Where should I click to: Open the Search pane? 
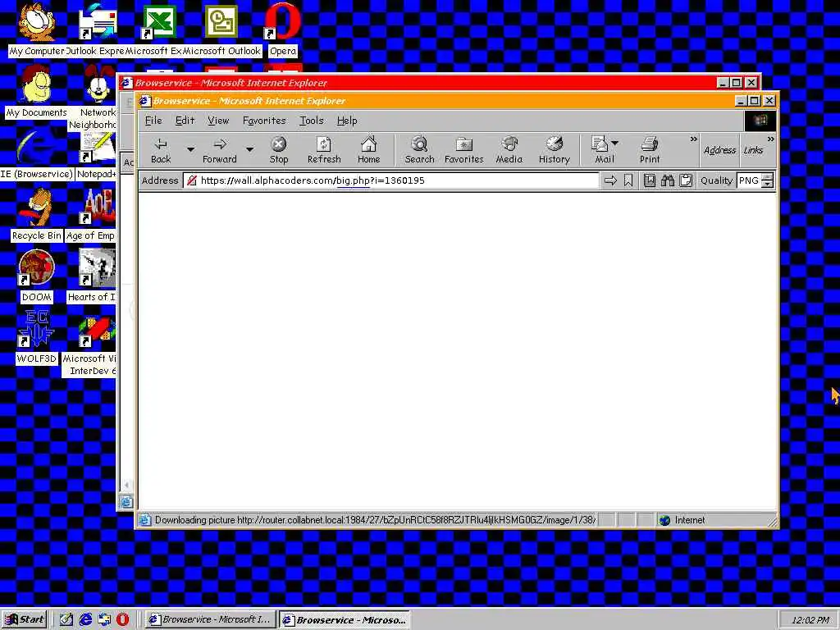click(419, 150)
